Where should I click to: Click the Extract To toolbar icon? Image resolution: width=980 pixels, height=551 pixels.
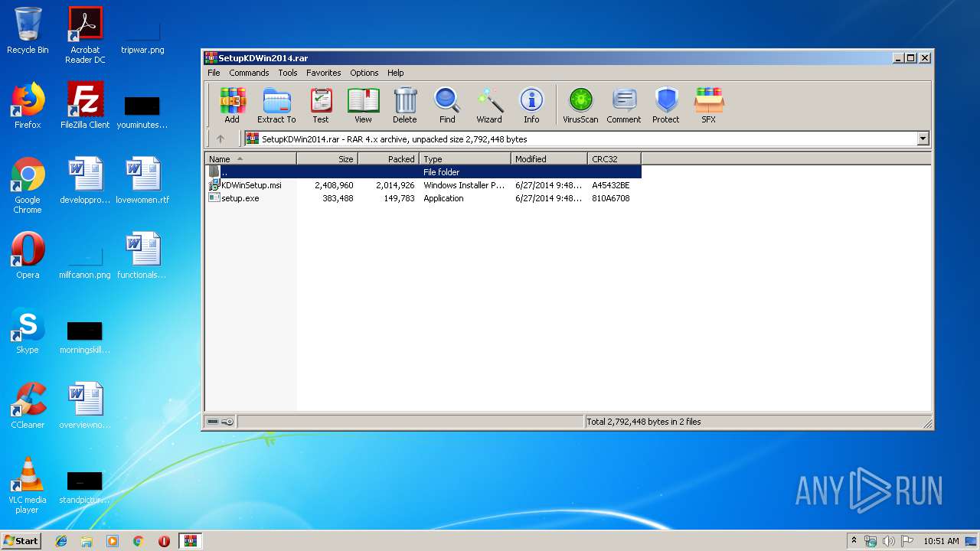276,106
